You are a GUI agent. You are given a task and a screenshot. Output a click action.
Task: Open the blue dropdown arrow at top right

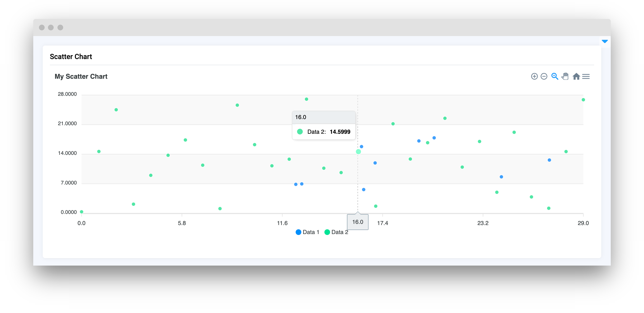605,41
